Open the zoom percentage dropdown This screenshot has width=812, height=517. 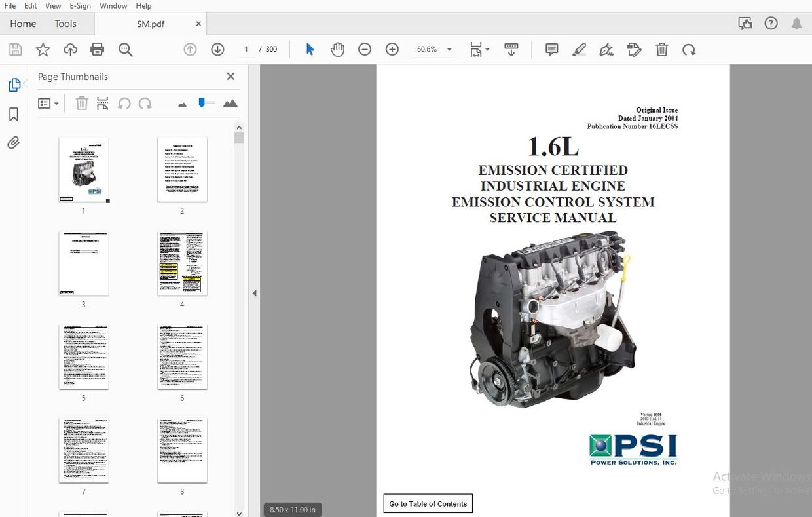pos(449,49)
